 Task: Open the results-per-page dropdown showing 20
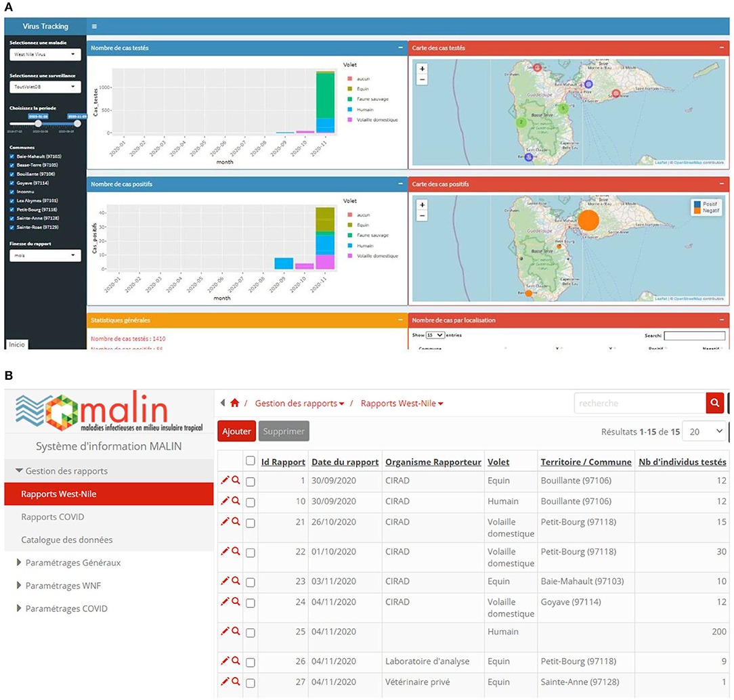coord(704,431)
